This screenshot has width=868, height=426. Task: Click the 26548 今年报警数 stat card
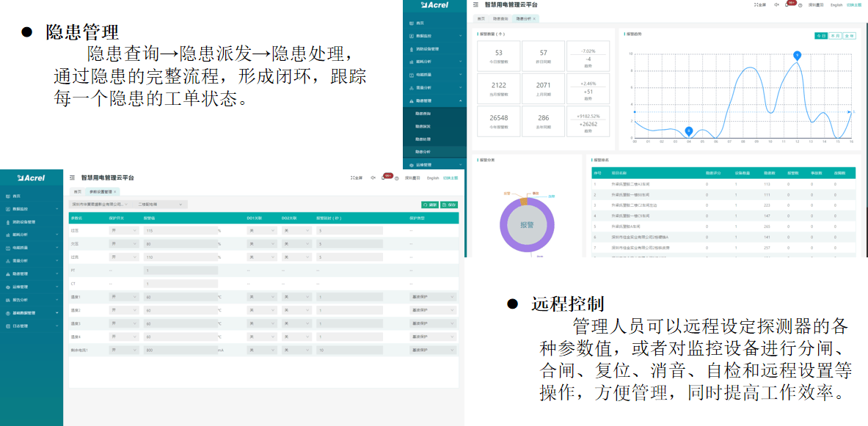499,121
